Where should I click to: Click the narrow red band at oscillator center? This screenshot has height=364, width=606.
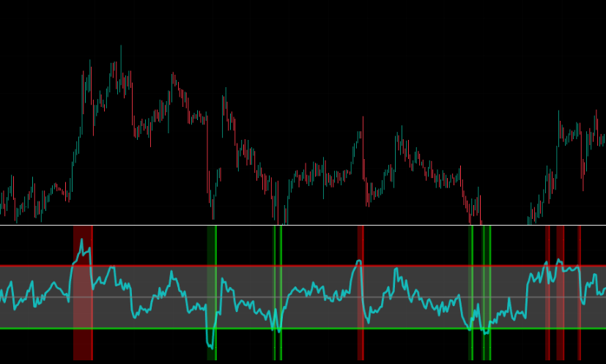coord(361,293)
